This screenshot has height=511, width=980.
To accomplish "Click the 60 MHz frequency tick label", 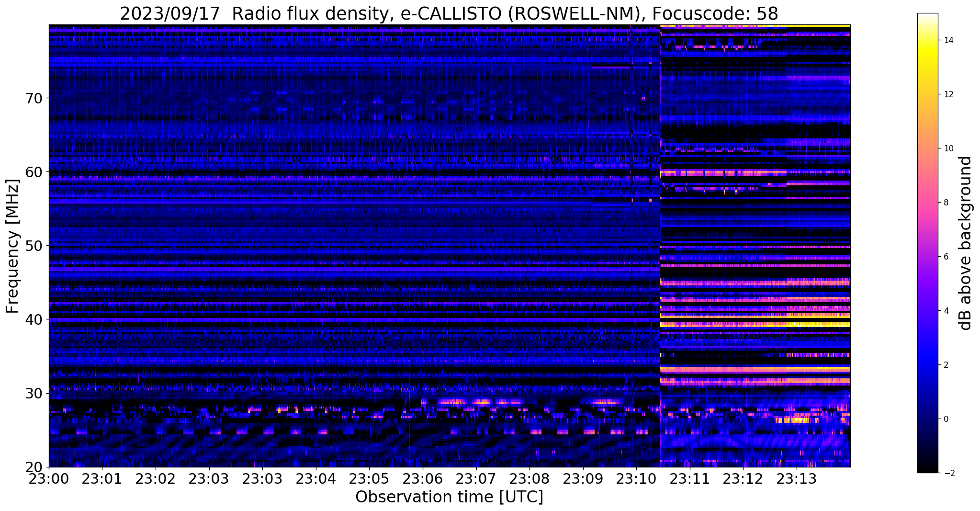I will pyautogui.click(x=33, y=172).
